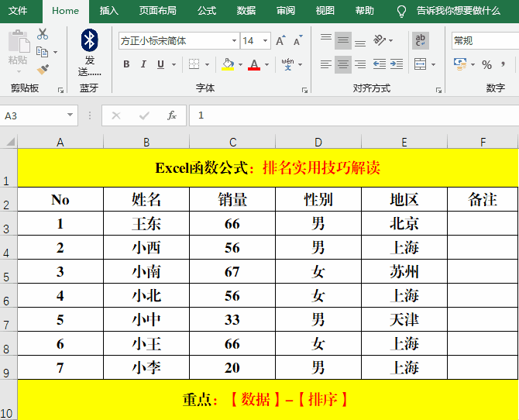Cancel the formula bar entry with the X
This screenshot has width=519, height=420.
coord(116,115)
